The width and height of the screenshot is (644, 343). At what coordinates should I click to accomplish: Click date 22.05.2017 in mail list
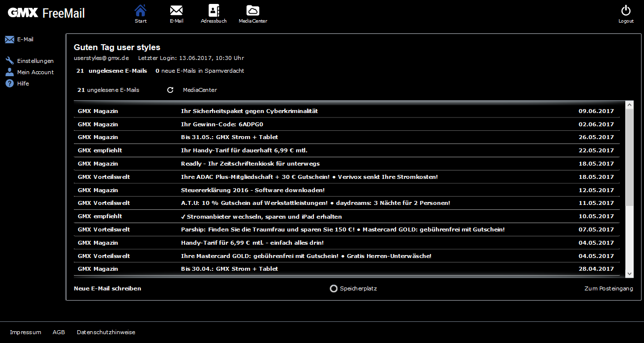coord(596,150)
